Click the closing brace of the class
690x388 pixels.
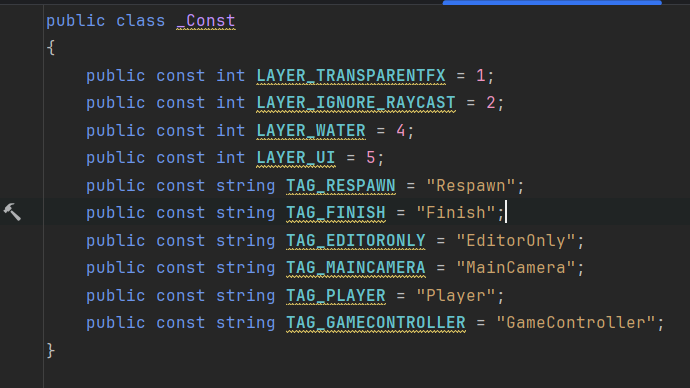pos(51,351)
